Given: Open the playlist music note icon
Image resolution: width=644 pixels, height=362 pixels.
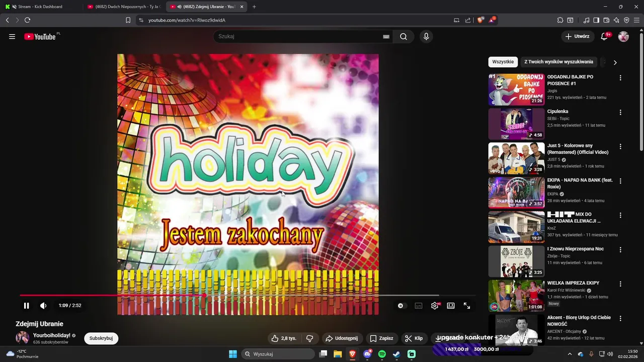Looking at the screenshot, I should pyautogui.click(x=586, y=20).
